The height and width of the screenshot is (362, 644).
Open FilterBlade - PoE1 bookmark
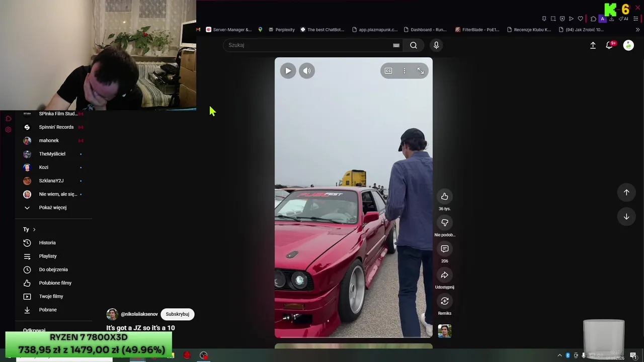point(477,30)
